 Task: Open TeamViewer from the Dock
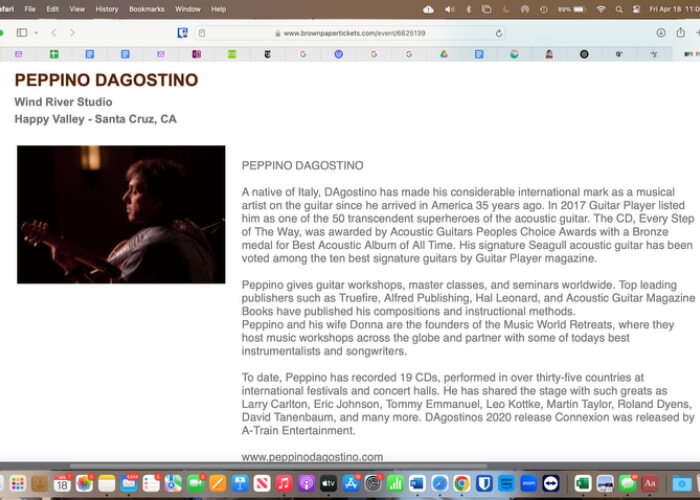tap(551, 483)
